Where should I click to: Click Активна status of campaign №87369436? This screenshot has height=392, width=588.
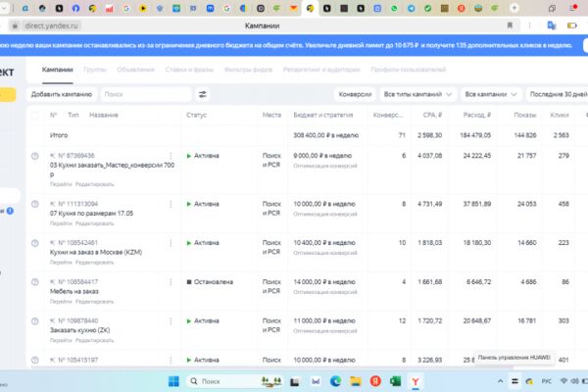pyautogui.click(x=203, y=156)
